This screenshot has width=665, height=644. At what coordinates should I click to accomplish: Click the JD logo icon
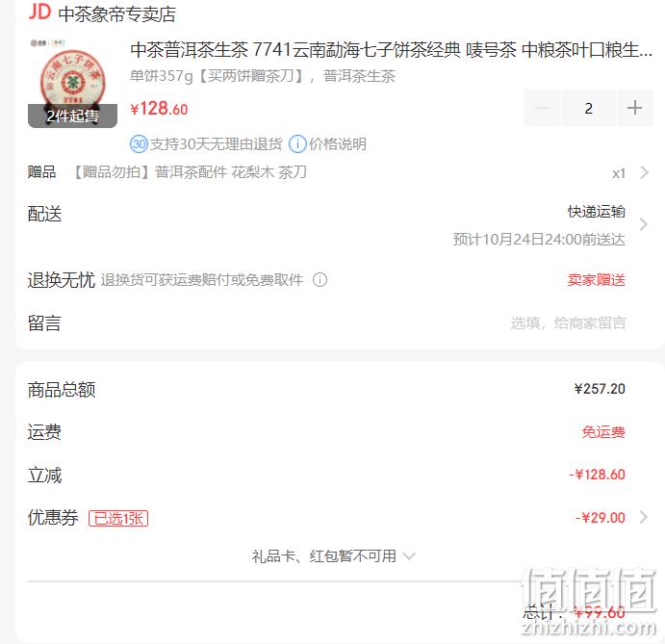[39, 12]
